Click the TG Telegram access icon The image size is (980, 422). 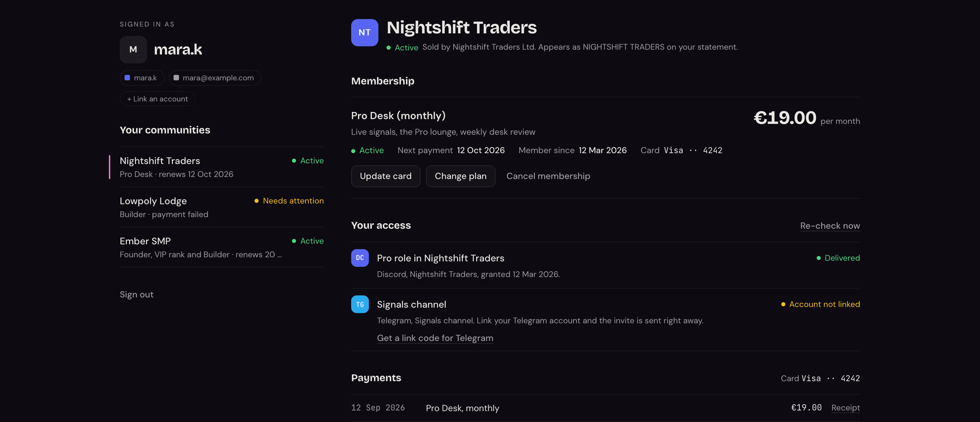coord(360,304)
